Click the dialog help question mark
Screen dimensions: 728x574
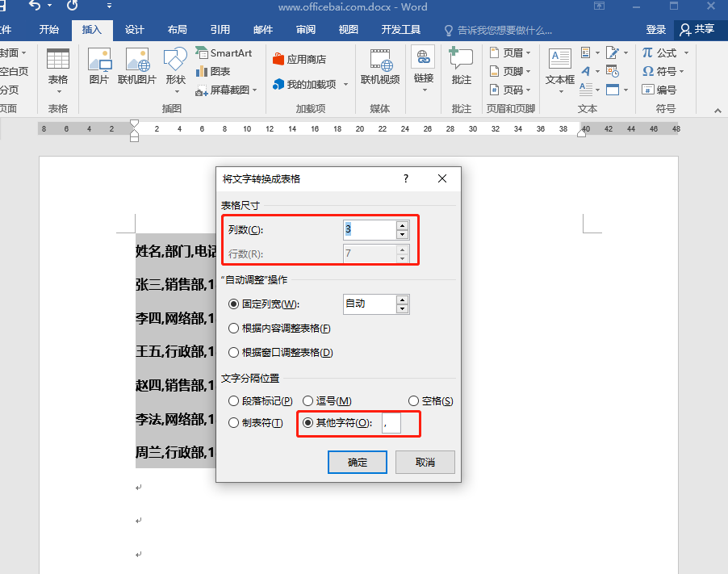pos(406,178)
